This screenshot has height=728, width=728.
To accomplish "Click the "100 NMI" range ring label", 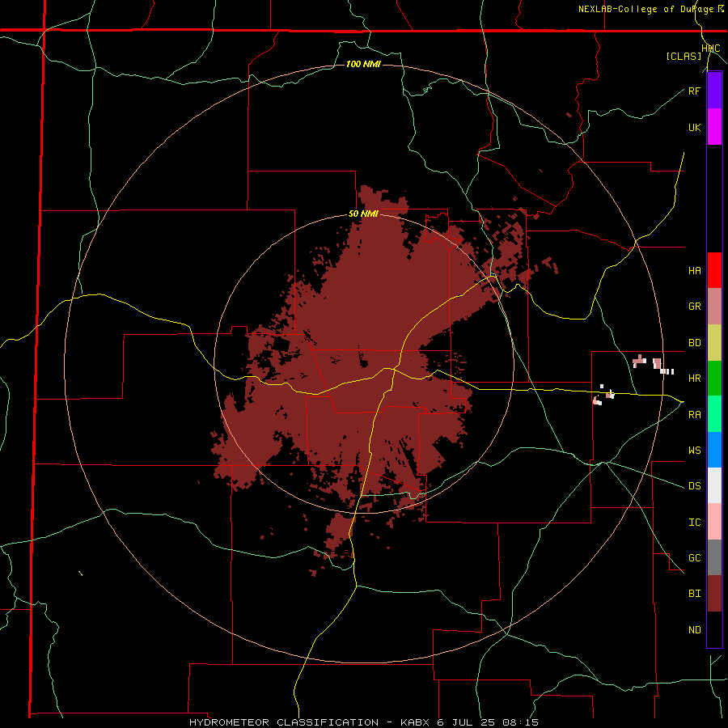I will [363, 64].
